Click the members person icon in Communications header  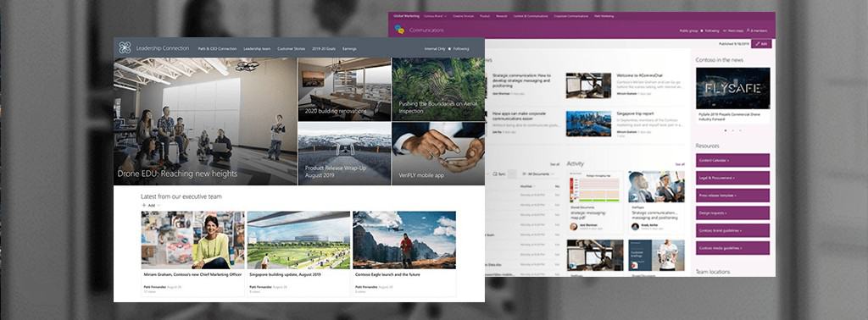[x=748, y=31]
